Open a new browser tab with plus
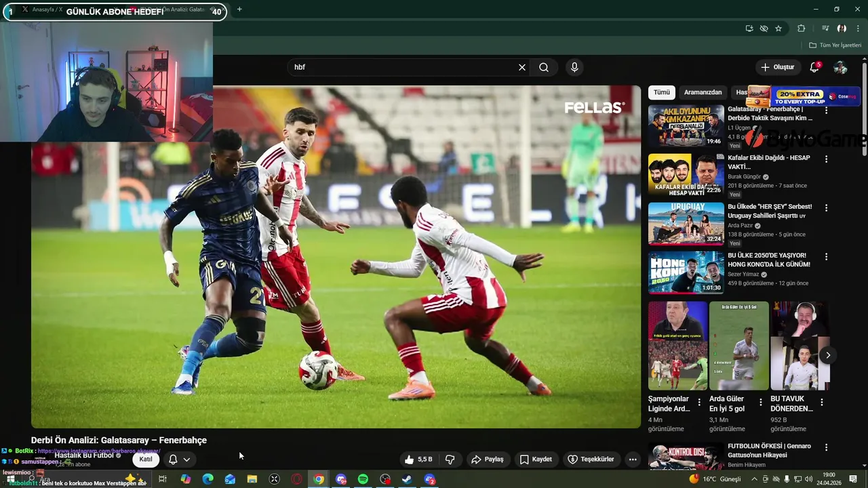868x488 pixels. click(239, 9)
